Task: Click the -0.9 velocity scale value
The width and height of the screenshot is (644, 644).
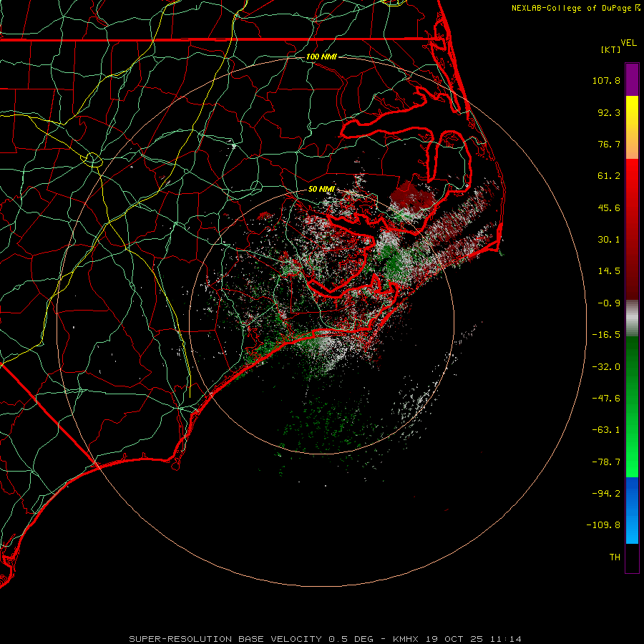Action: click(609, 303)
